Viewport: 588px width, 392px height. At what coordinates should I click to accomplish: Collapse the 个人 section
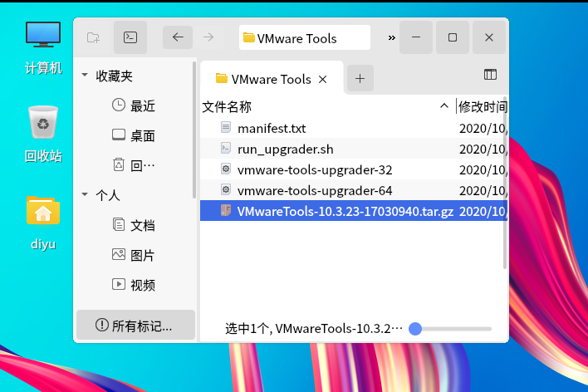tap(85, 194)
